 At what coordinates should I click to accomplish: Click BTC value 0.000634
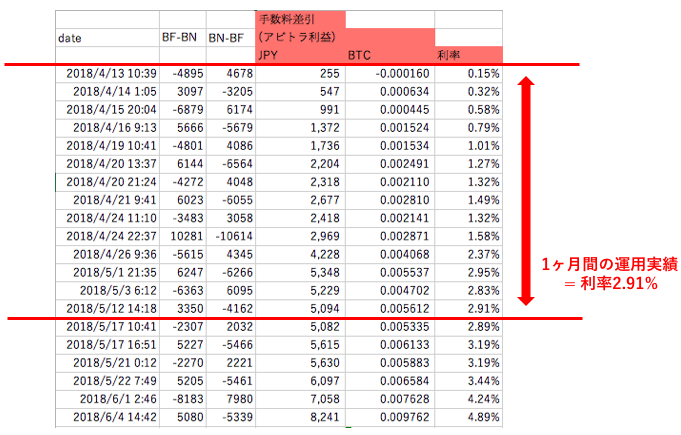[390, 92]
